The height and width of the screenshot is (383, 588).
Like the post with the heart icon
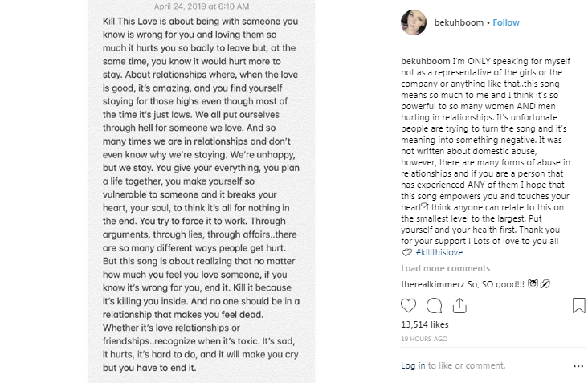pyautogui.click(x=409, y=305)
